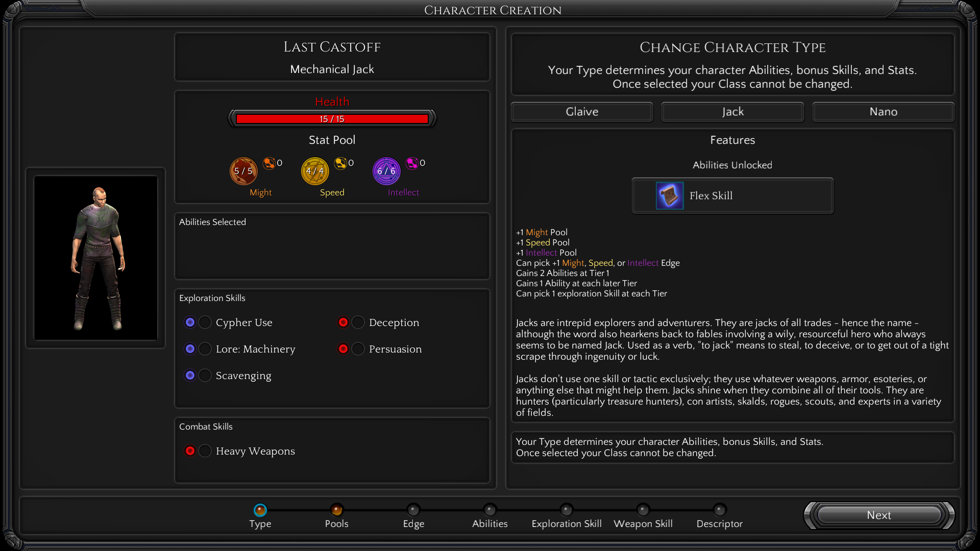Jump to the Descriptor step marker
The image size is (980, 551).
[720, 510]
